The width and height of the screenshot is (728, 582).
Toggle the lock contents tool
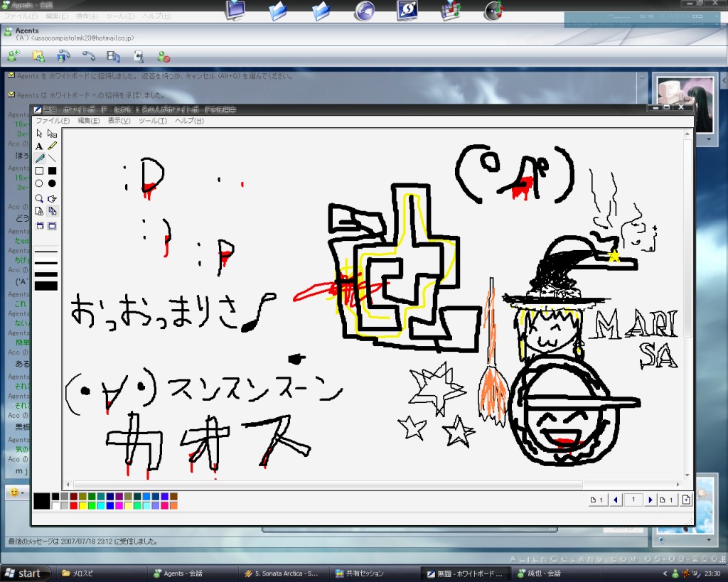click(x=40, y=212)
